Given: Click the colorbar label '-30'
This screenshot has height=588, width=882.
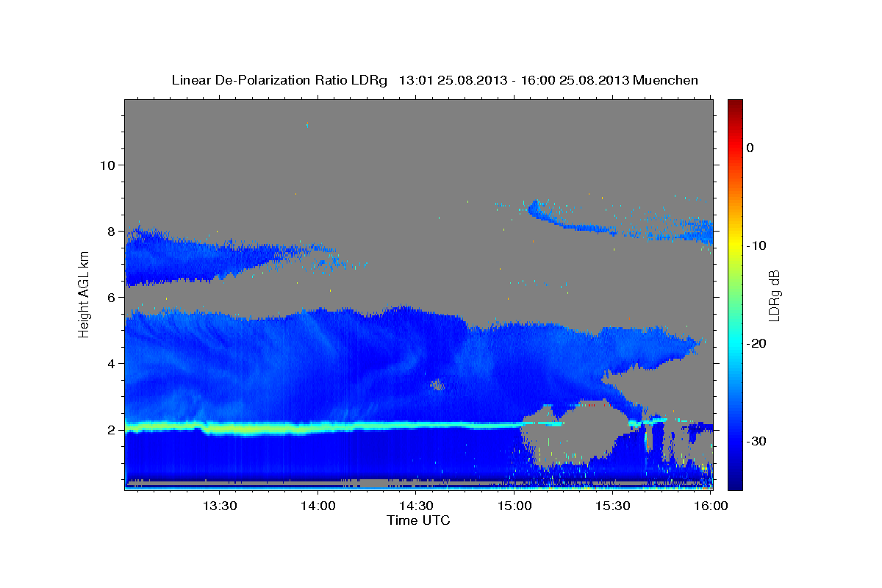Looking at the screenshot, I should click(757, 441).
